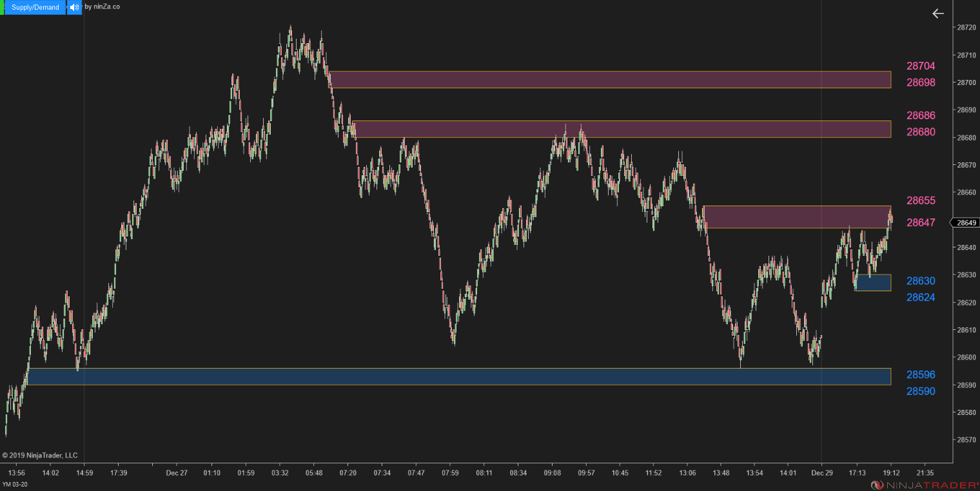Click the Dec 27 label on the time axis
Viewport: 980px width, 491px height.
click(x=177, y=472)
